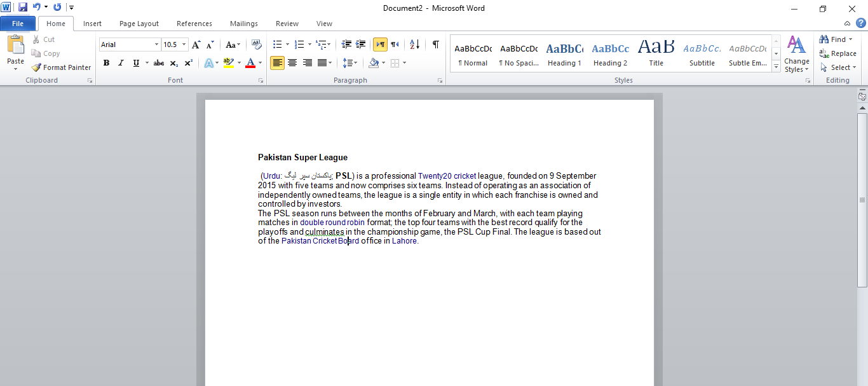
Task: Click the Grow Font icon
Action: pos(196,45)
